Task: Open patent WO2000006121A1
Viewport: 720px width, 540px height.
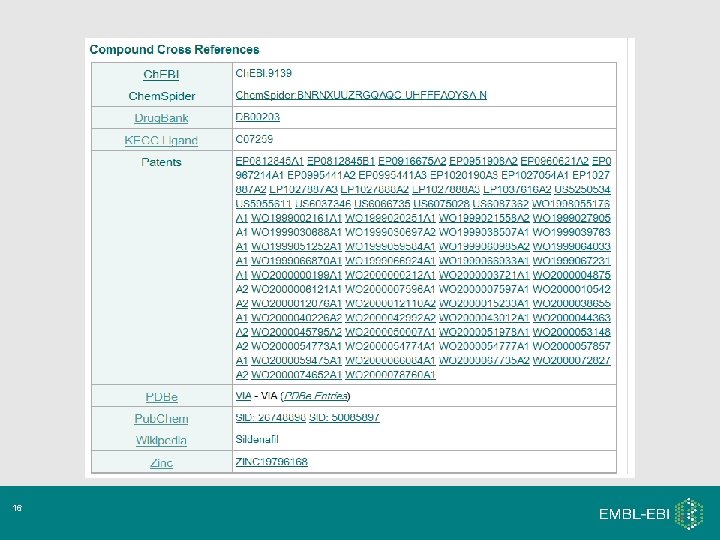Action: [x=297, y=289]
